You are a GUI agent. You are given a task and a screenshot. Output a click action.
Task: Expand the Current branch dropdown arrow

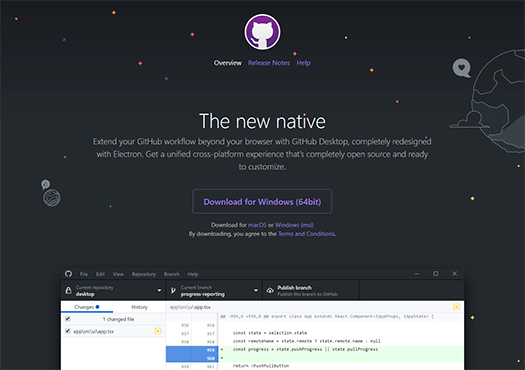tap(256, 291)
